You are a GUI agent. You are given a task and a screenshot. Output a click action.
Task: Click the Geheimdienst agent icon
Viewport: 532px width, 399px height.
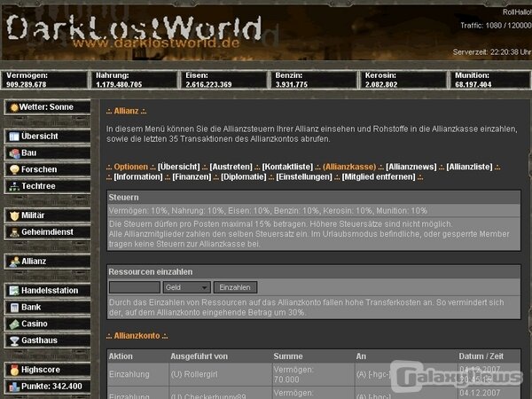pyautogui.click(x=14, y=232)
